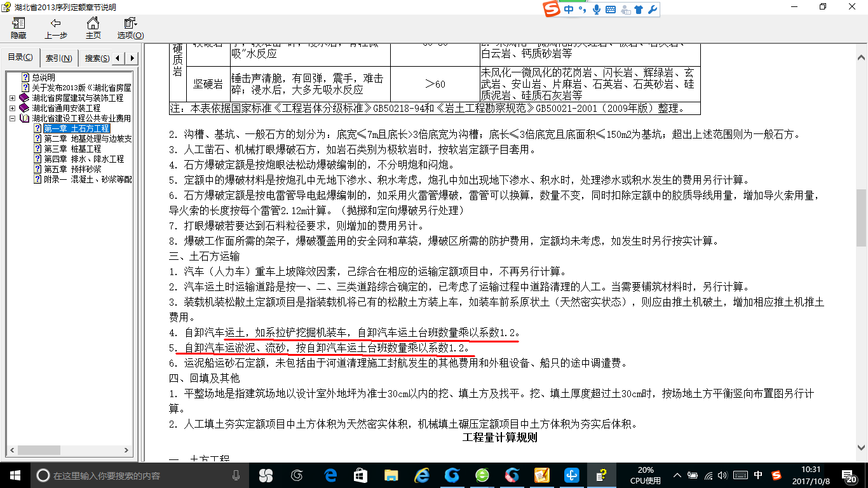Click the right tab-scroll arrow
The height and width of the screenshot is (488, 868).
132,58
